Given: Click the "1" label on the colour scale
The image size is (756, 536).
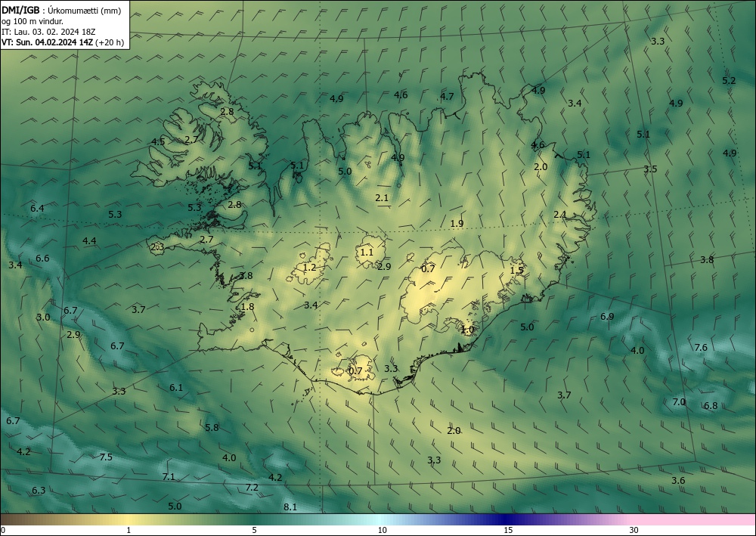Looking at the screenshot, I should 129,530.
